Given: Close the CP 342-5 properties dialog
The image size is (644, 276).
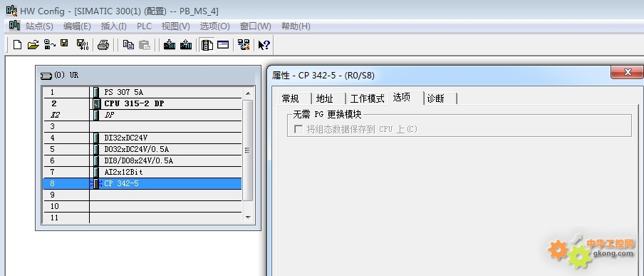Looking at the screenshot, I should pos(627,73).
